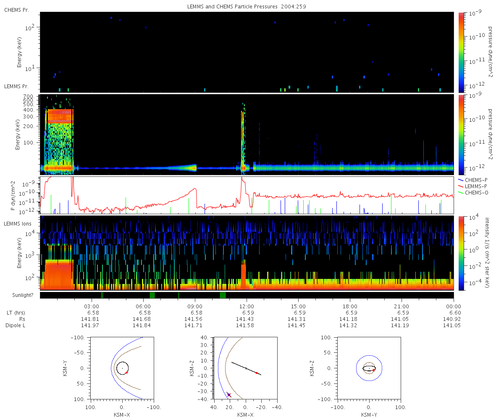504x420 pixels.
Task: Click the CHEMS pressure color bar at top right
Action: [x=461, y=52]
